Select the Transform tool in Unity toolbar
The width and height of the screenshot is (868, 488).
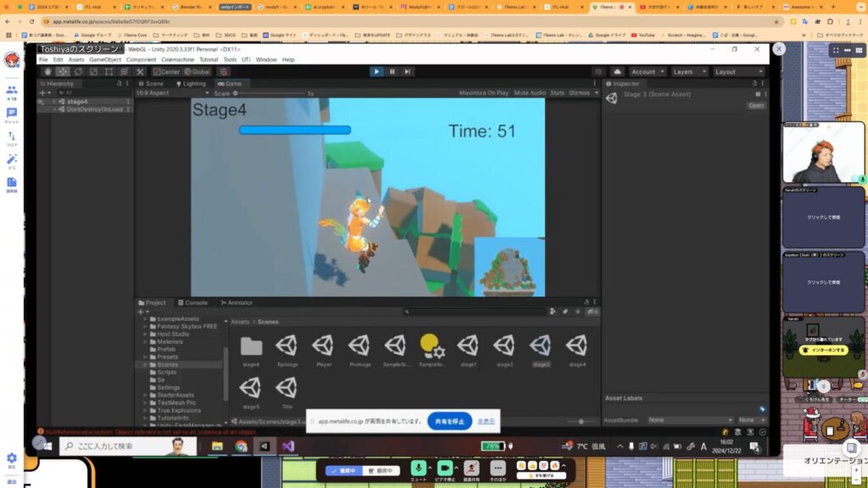click(x=125, y=72)
